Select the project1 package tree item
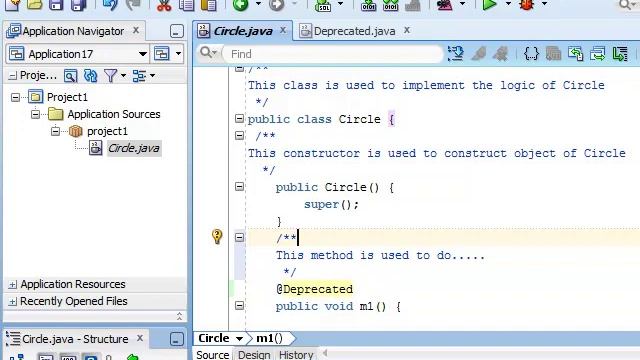The height and width of the screenshot is (360, 640). pos(107,131)
